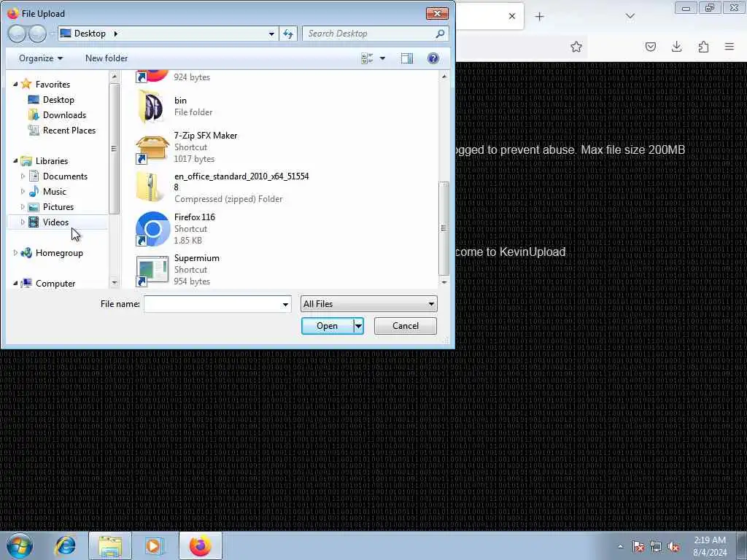747x560 pixels.
Task: Click the Search Desktop box
Action: coord(369,34)
